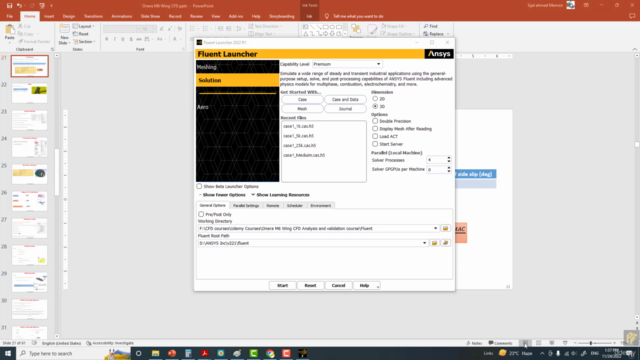
Task: Click the Paste clipboard icon in PowerPoint
Action: tap(9, 30)
